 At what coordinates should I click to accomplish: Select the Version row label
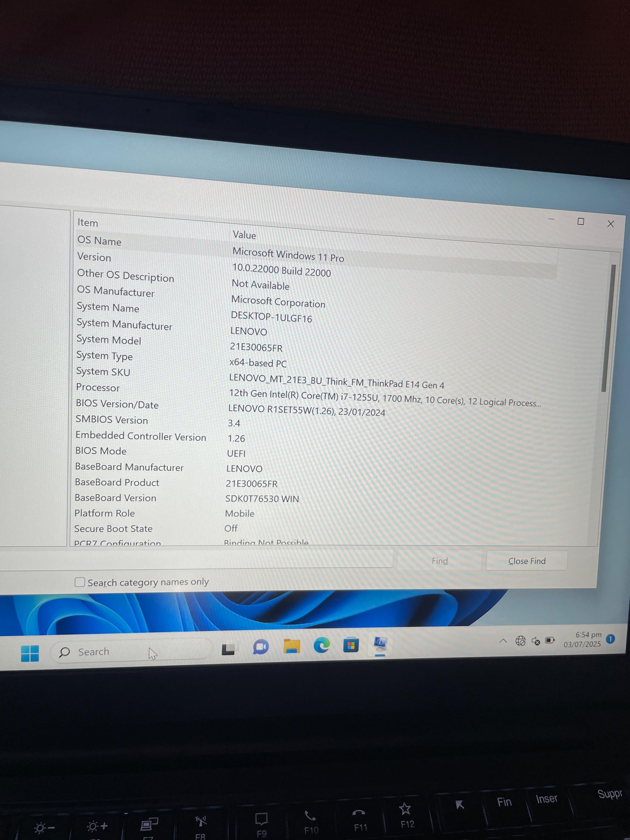94,257
